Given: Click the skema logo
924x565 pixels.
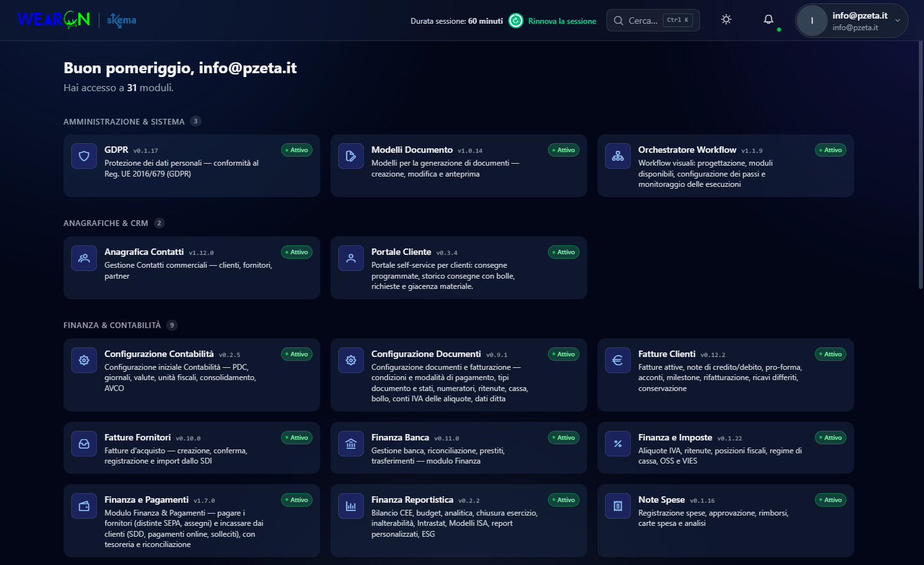Looking at the screenshot, I should tap(122, 20).
